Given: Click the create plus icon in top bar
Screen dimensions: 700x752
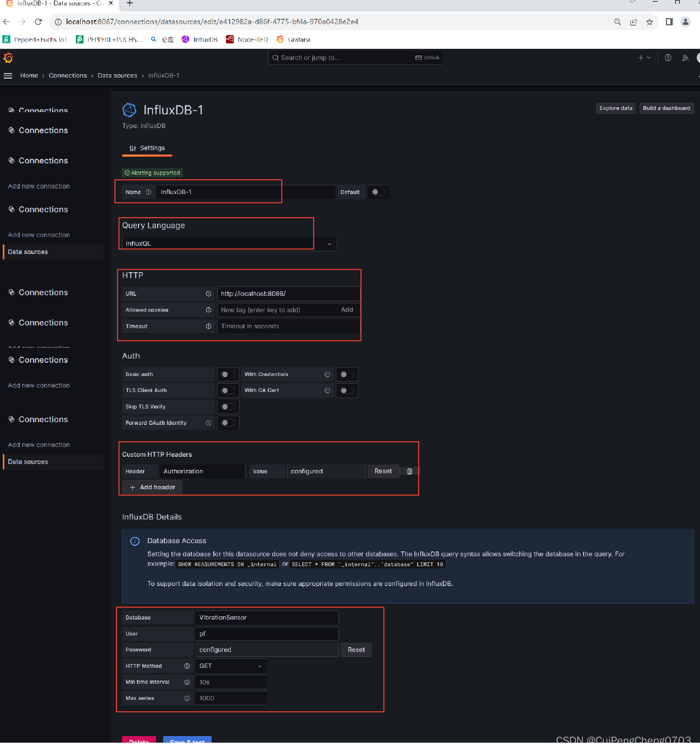Looking at the screenshot, I should (640, 57).
